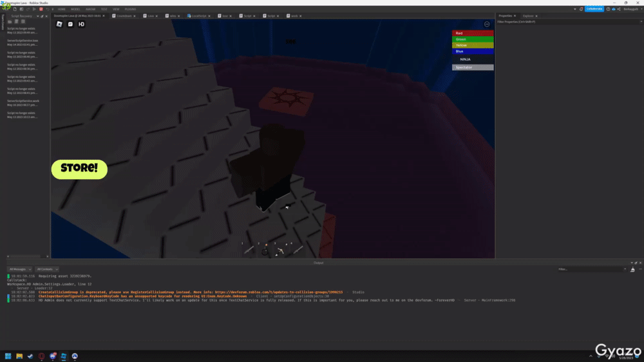Expand the Properties filter dropdown arrow
Screen dimensions: 644x362
coord(641,22)
